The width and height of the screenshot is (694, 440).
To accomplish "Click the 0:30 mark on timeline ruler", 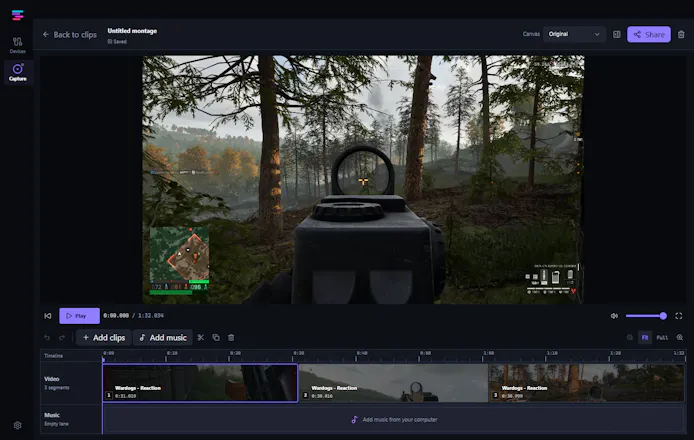I will (297, 354).
